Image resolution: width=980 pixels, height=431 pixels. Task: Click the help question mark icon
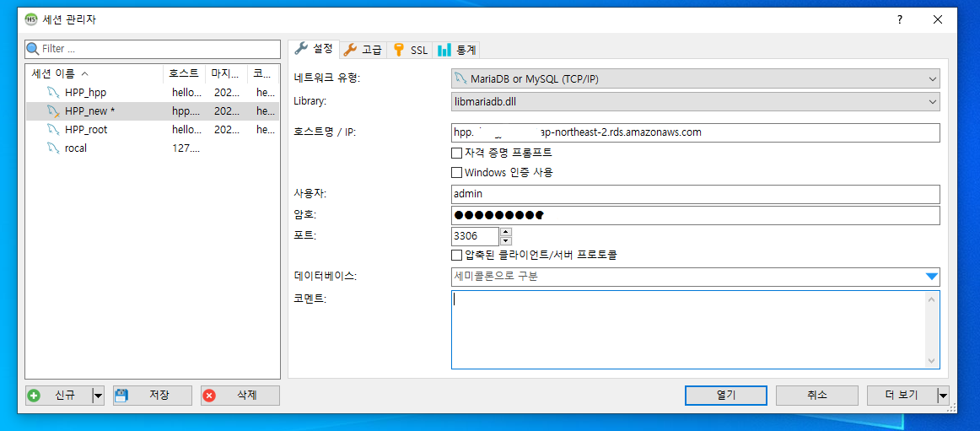900,19
